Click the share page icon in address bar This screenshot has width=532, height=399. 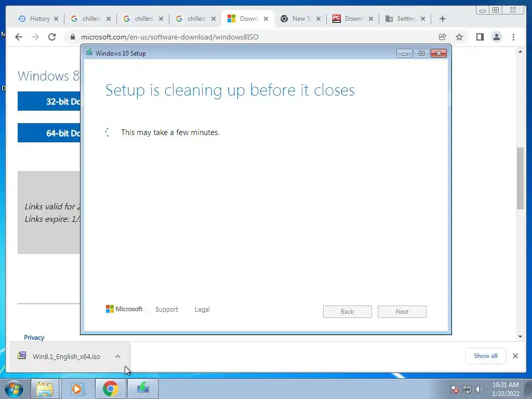(x=442, y=37)
